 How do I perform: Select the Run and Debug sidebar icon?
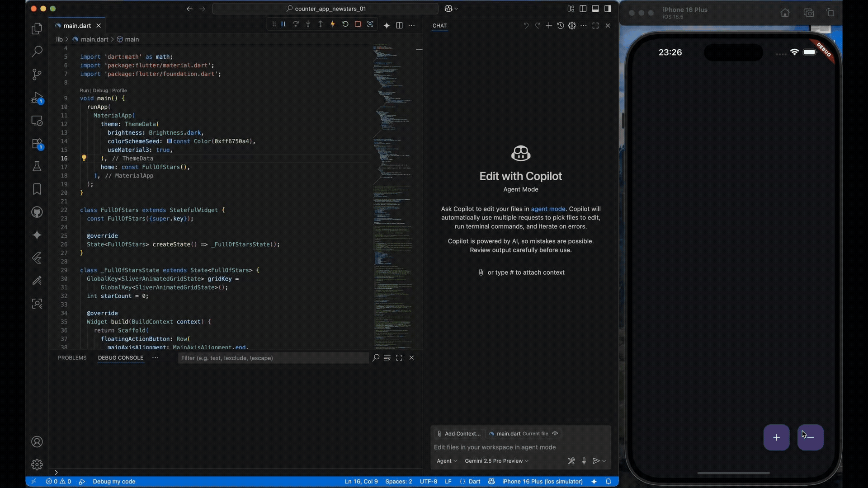click(37, 97)
